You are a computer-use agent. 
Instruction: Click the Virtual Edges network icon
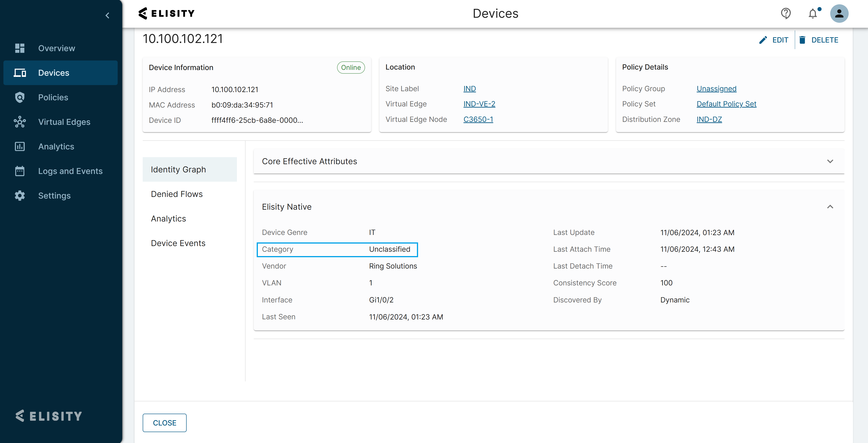pyautogui.click(x=20, y=122)
